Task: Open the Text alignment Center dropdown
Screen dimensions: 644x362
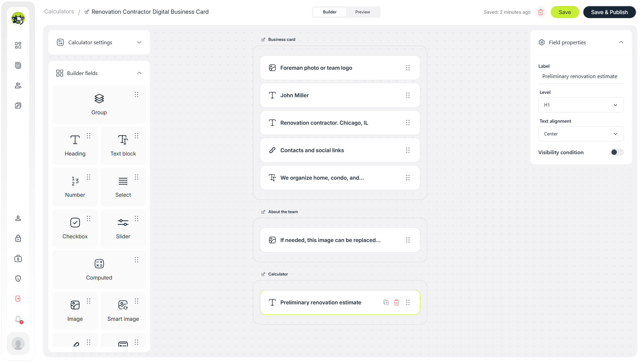Action: 581,134
